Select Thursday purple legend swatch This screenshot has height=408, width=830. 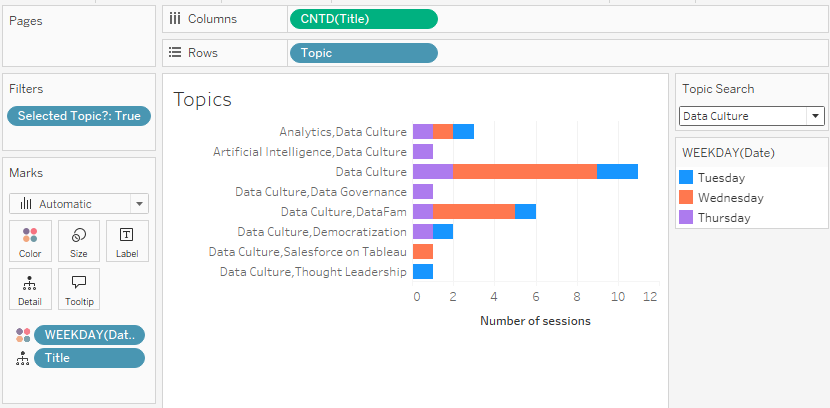(686, 217)
